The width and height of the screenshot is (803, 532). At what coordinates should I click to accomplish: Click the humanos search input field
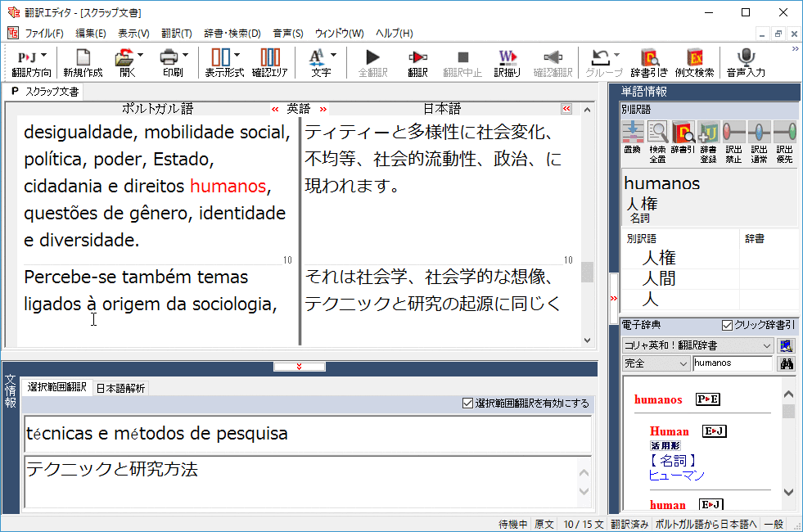click(x=733, y=363)
